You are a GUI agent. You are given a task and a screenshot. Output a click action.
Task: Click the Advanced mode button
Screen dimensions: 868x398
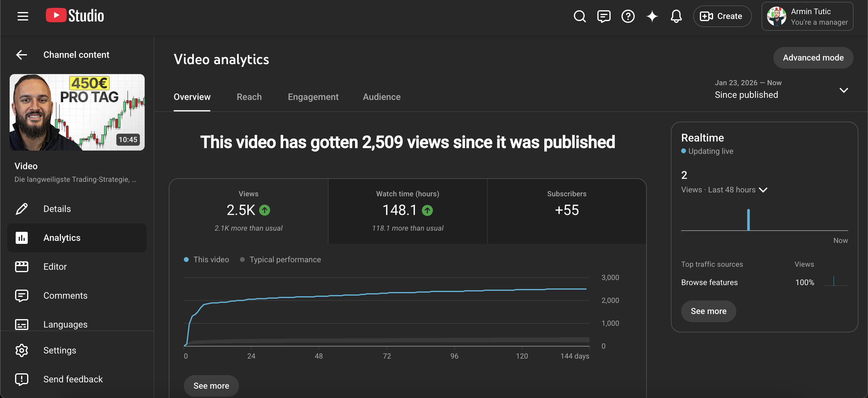coord(813,58)
